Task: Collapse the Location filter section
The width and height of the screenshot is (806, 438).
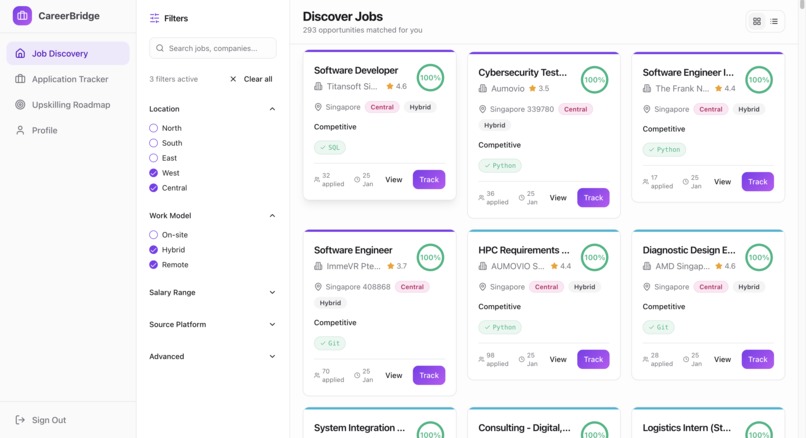Action: [212, 109]
